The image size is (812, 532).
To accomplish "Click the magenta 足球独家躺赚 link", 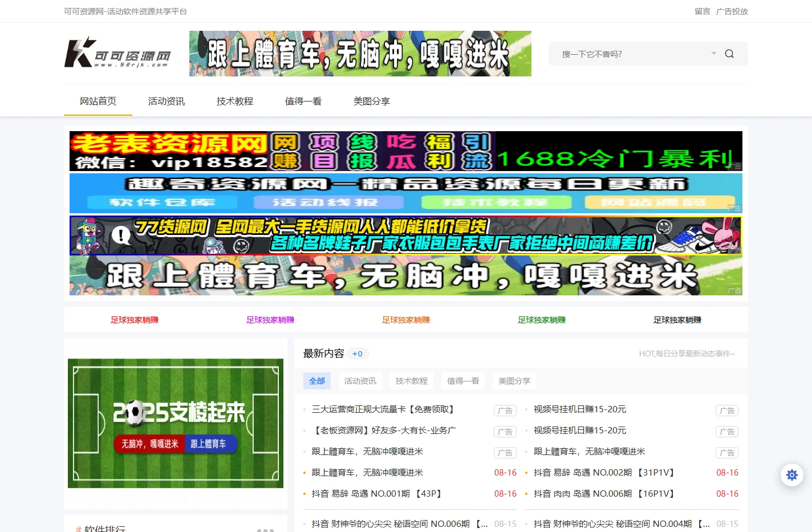I will 270,320.
